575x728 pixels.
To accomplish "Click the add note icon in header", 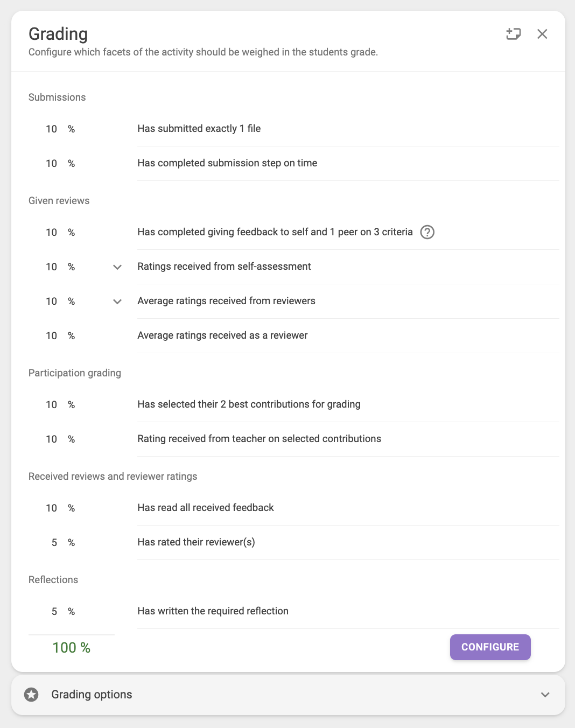I will [x=513, y=34].
